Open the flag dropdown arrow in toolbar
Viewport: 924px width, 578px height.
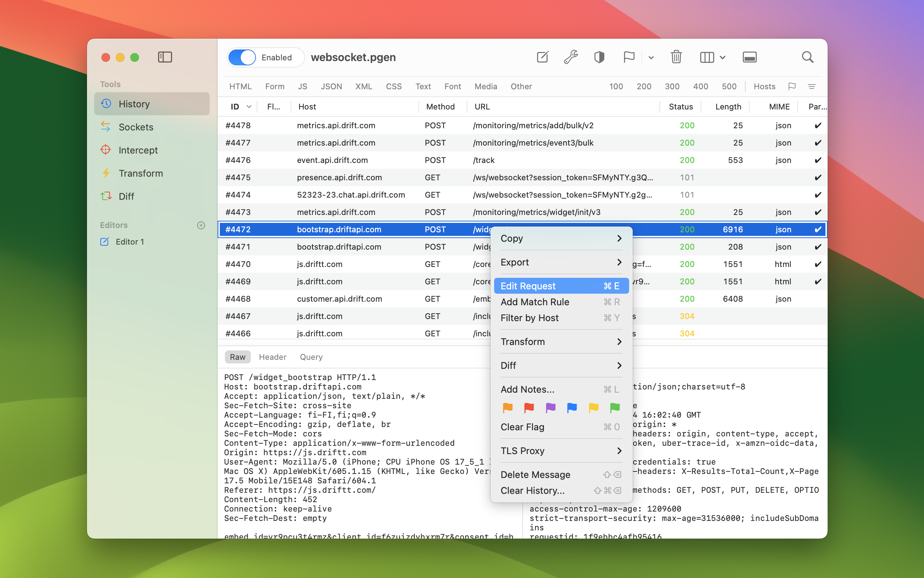tap(651, 58)
